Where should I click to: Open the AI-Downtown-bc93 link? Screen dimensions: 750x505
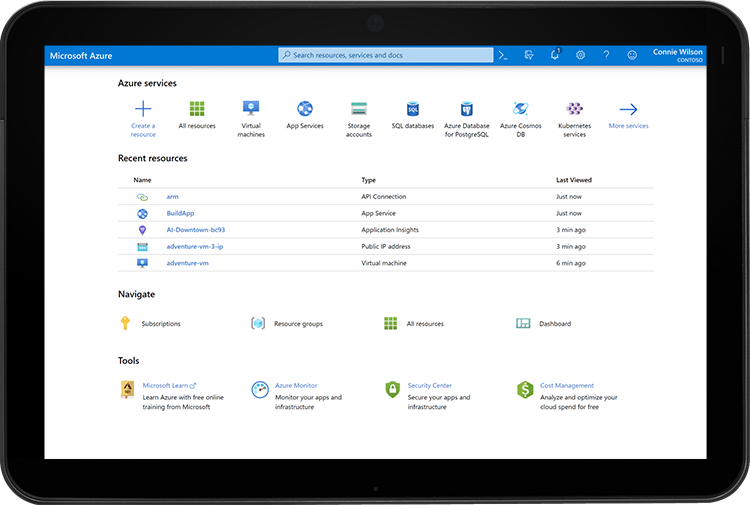coord(196,230)
